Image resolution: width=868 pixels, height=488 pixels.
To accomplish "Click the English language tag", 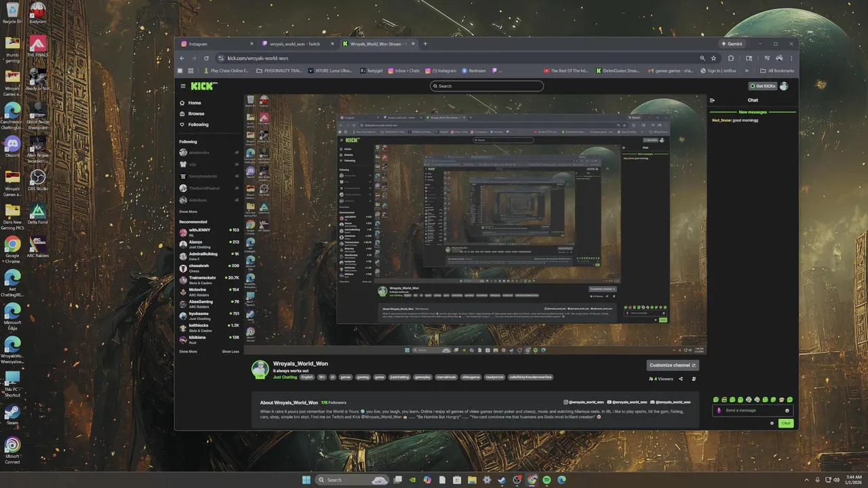I will click(x=307, y=377).
